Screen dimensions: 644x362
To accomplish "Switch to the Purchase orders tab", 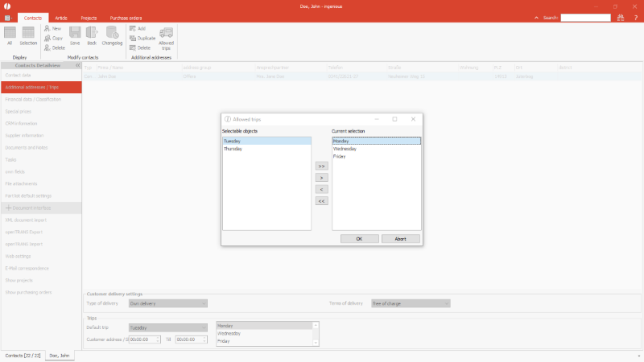I will [x=126, y=17].
